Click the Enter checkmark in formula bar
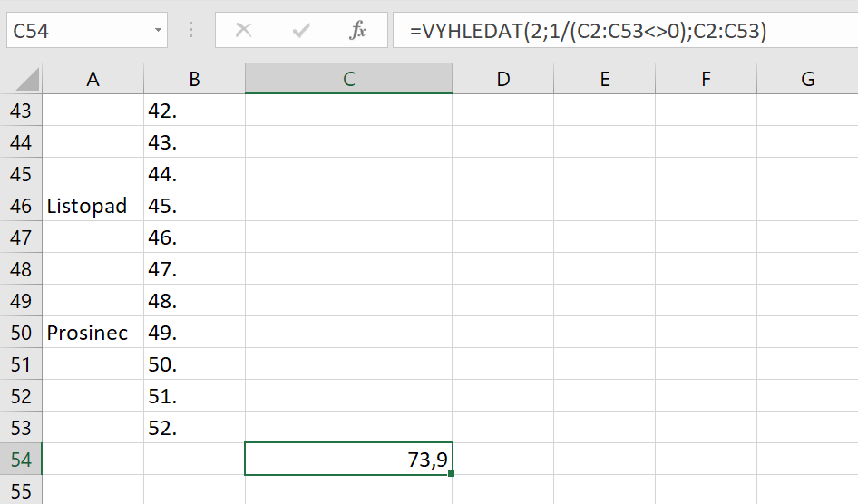 [x=301, y=31]
